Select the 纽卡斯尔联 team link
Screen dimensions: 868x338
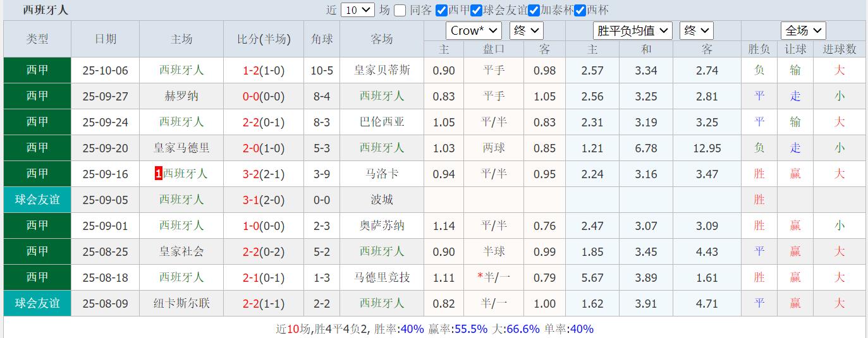tap(181, 303)
